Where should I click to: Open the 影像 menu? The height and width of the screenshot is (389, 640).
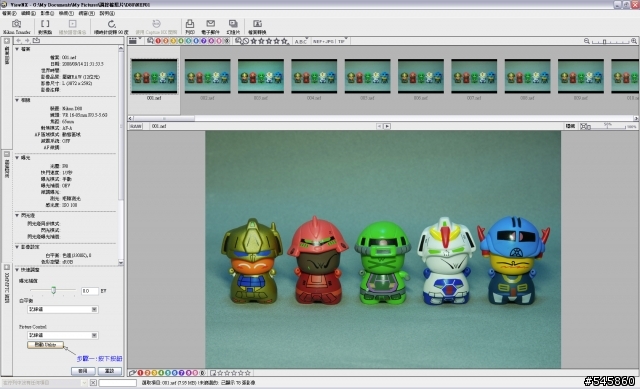pos(47,13)
